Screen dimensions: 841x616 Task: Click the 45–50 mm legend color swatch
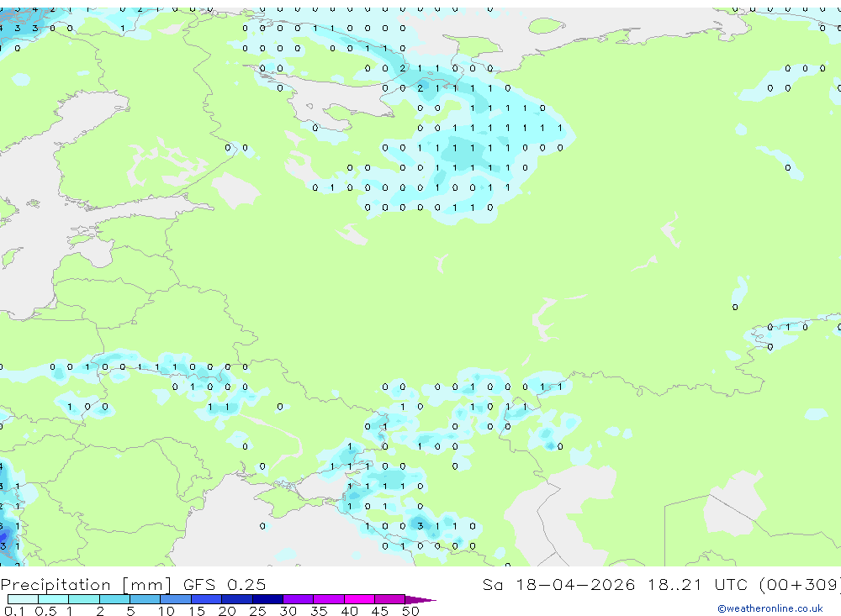390,599
